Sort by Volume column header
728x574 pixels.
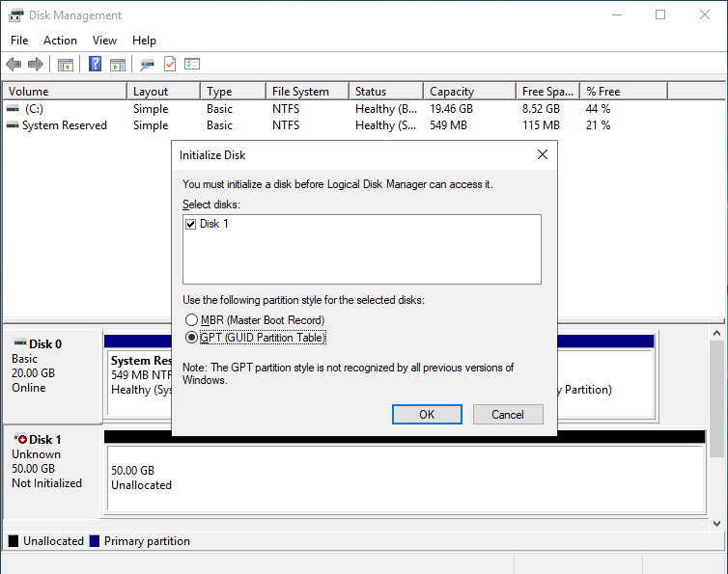point(65,92)
